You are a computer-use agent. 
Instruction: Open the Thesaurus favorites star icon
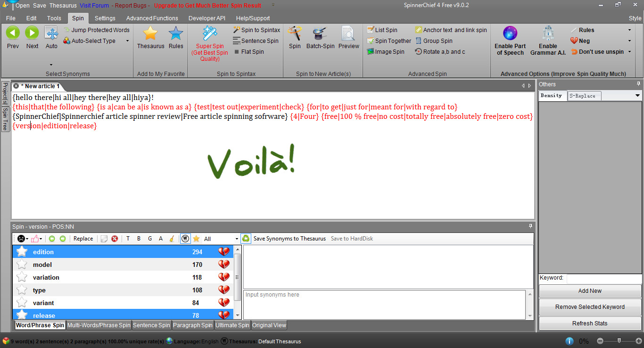click(x=150, y=33)
